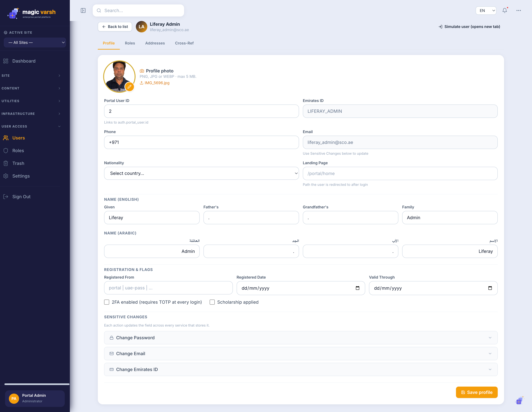Open the three-dot more options menu
This screenshot has width=532, height=412.
[x=519, y=10]
